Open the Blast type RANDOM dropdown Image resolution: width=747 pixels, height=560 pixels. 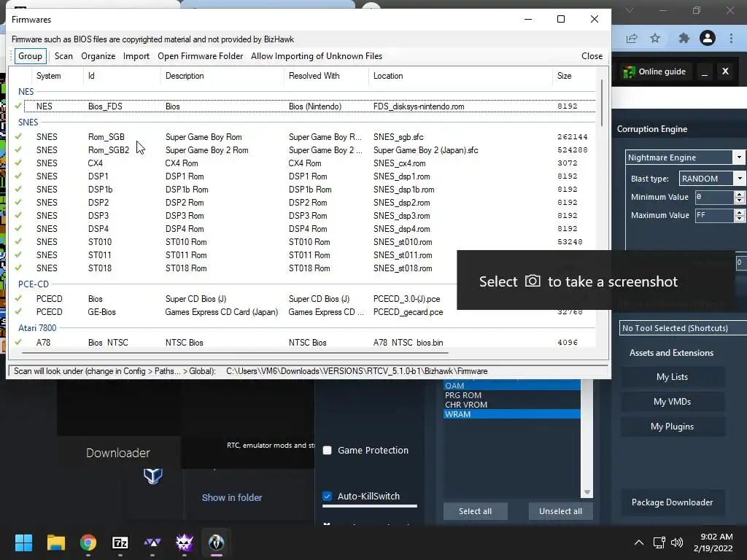(740, 179)
